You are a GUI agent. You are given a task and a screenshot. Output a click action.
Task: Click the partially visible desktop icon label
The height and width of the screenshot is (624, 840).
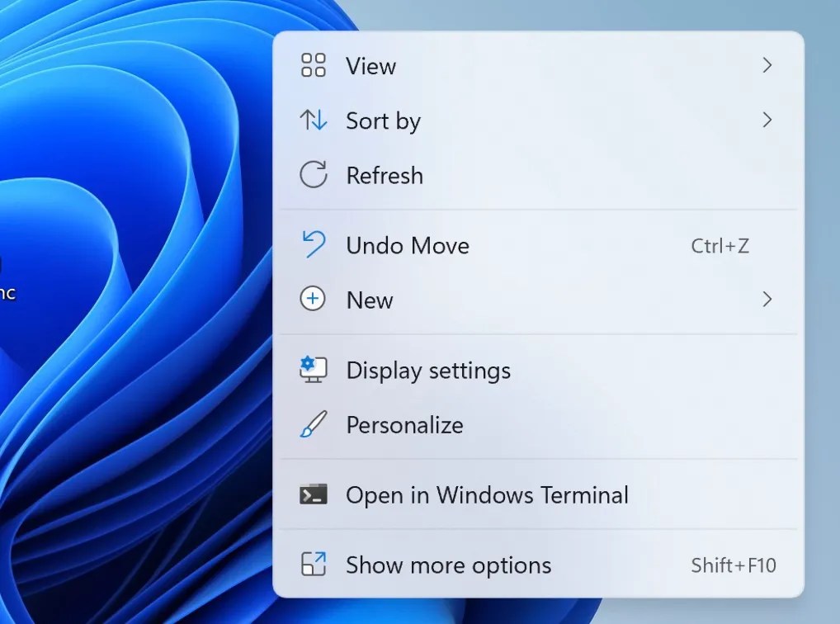[x=8, y=291]
